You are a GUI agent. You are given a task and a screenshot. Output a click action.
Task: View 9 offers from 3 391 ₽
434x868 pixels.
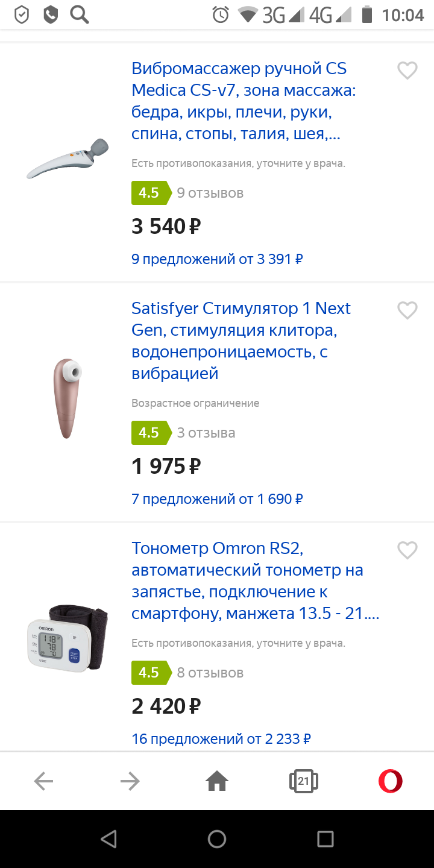(x=217, y=259)
